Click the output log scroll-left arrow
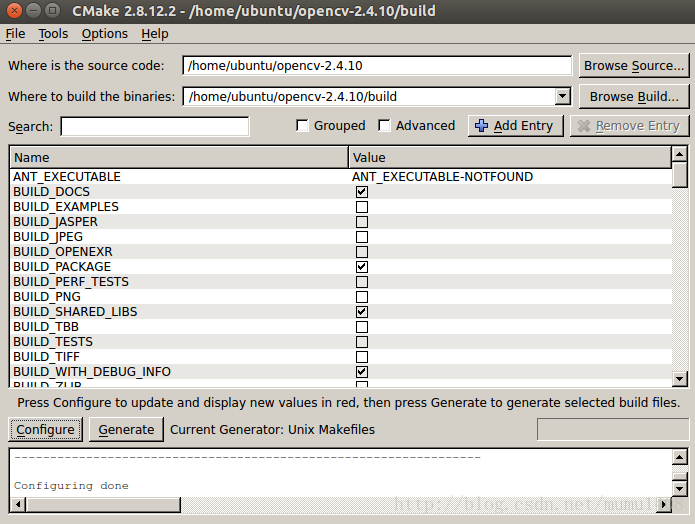 pyautogui.click(x=18, y=504)
